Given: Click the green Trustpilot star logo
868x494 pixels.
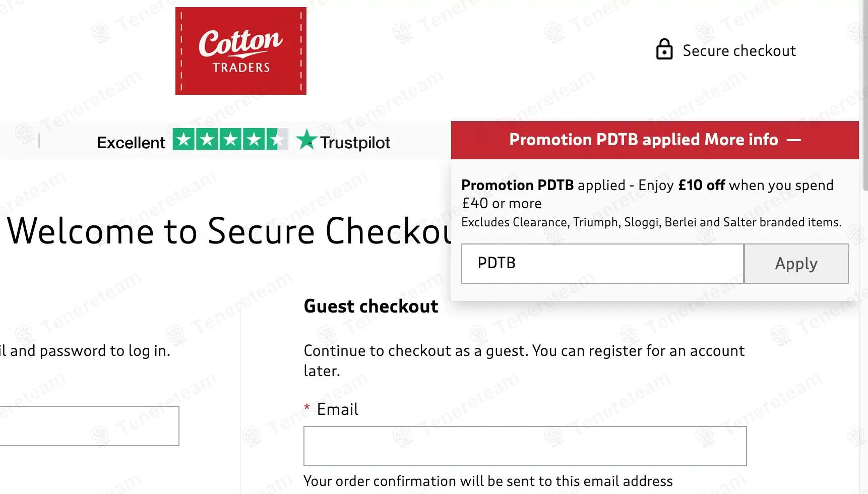Looking at the screenshot, I should click(306, 140).
